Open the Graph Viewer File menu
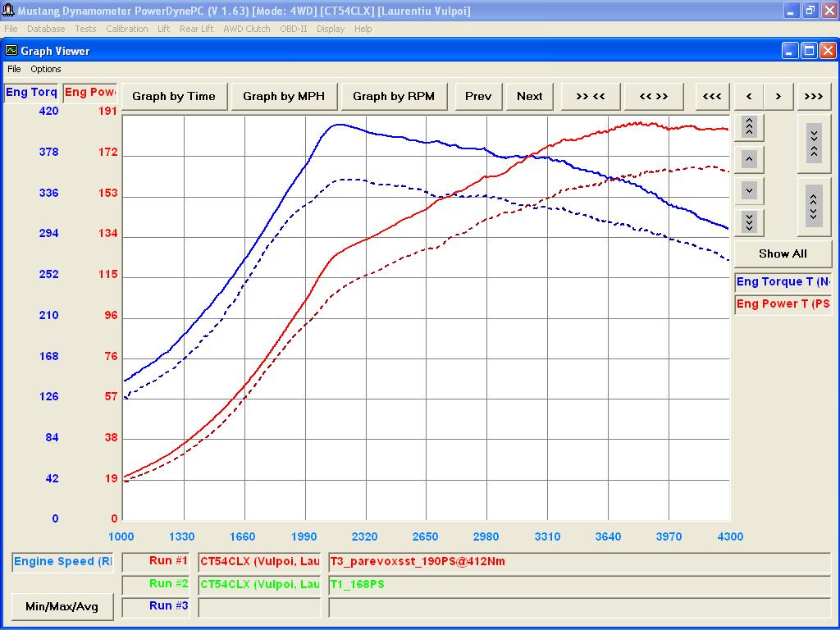This screenshot has height=630, width=840. [14, 69]
